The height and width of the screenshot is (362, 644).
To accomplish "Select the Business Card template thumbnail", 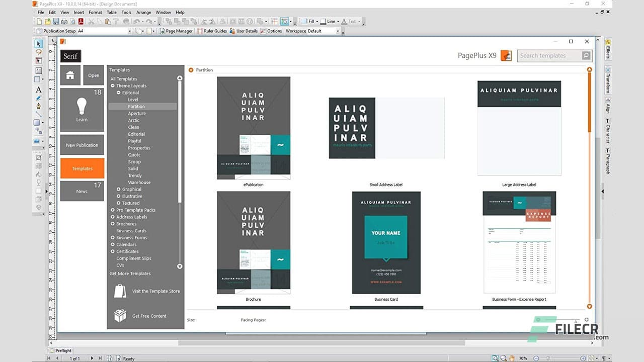I will [x=386, y=242].
